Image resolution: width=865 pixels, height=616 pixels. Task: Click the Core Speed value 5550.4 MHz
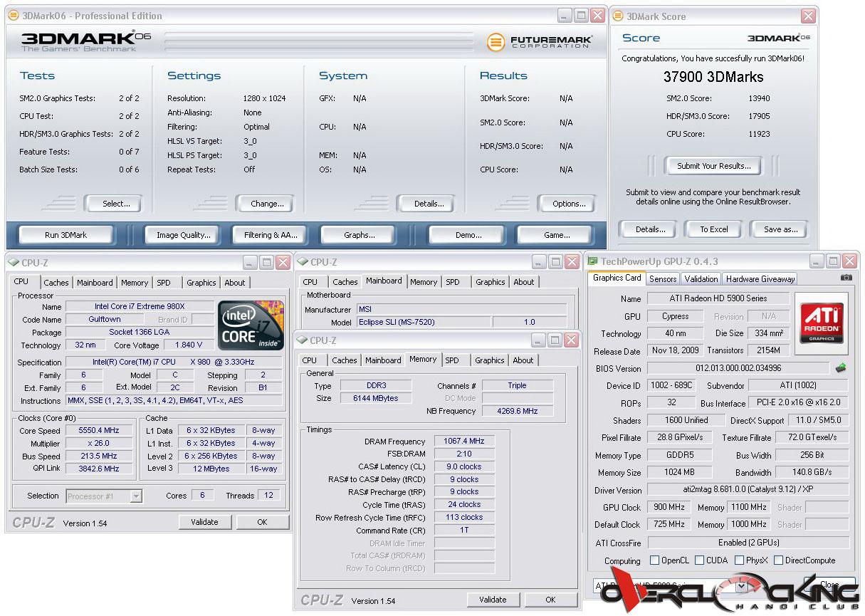(98, 430)
